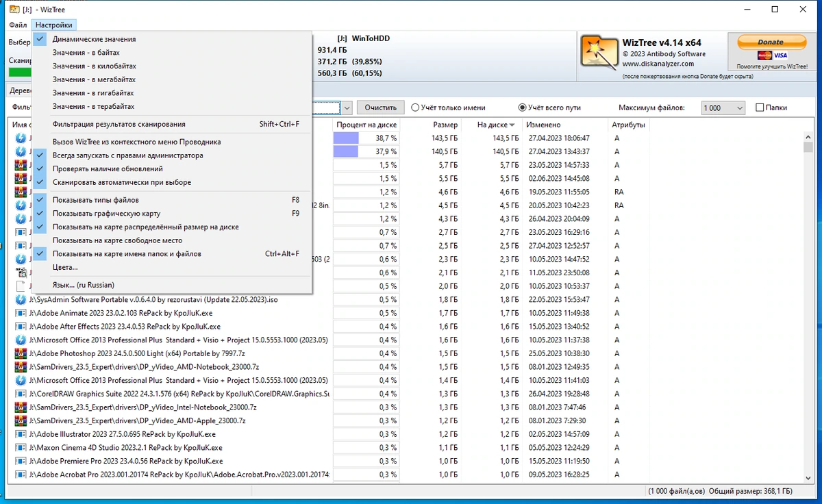The image size is (822, 504).
Task: Click the archive icon of DP_yVideo_AMD-Apple_23000.7z
Action: click(21, 420)
